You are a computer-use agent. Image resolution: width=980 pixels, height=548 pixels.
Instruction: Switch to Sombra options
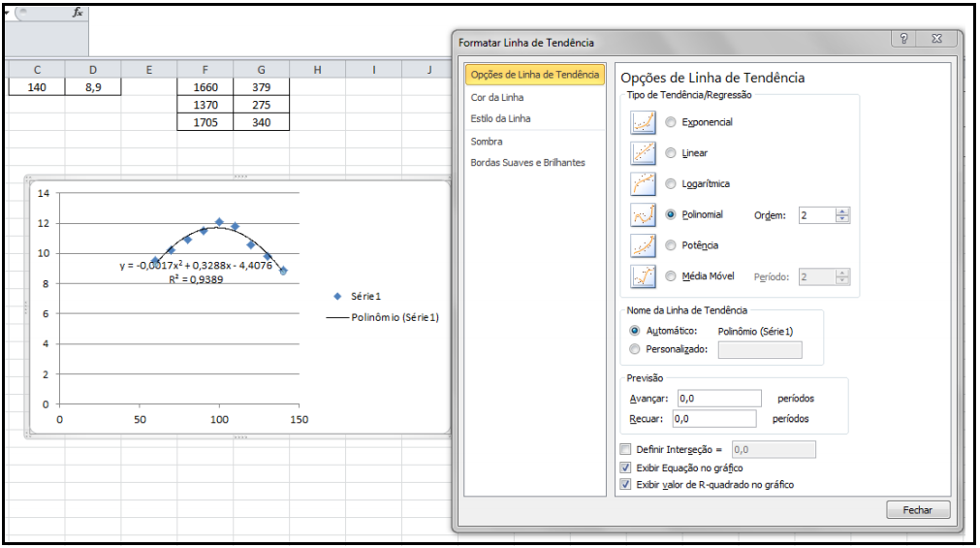click(487, 142)
